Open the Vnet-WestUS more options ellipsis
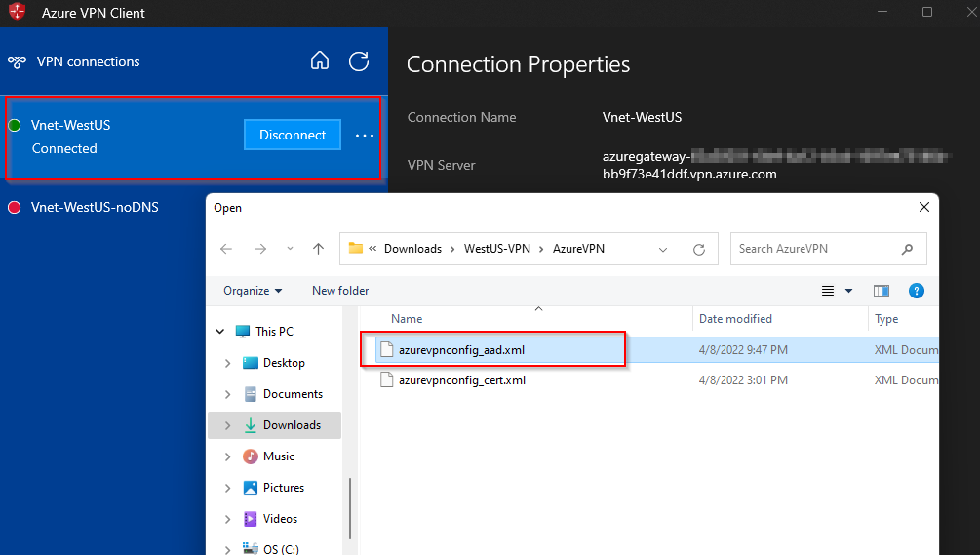 pos(365,135)
